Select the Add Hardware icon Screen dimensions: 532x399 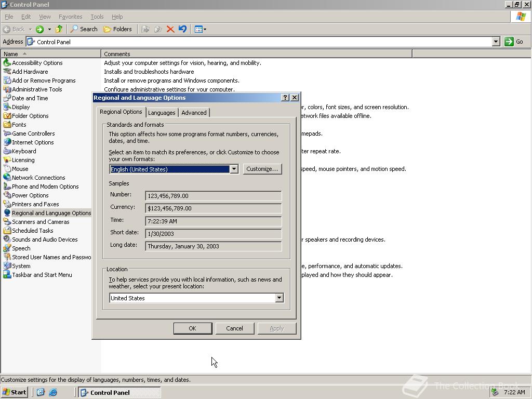(7, 72)
